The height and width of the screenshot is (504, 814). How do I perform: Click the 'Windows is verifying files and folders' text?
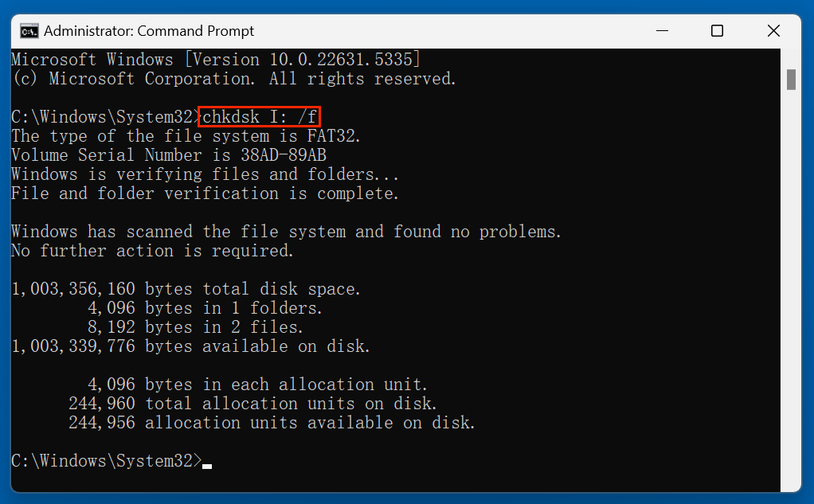(199, 174)
